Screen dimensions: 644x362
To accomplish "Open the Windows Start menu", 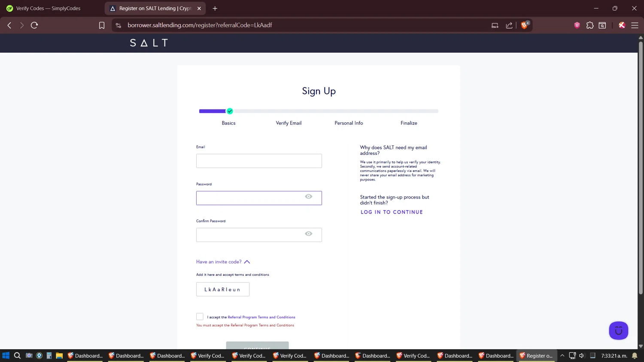I will click(6, 356).
